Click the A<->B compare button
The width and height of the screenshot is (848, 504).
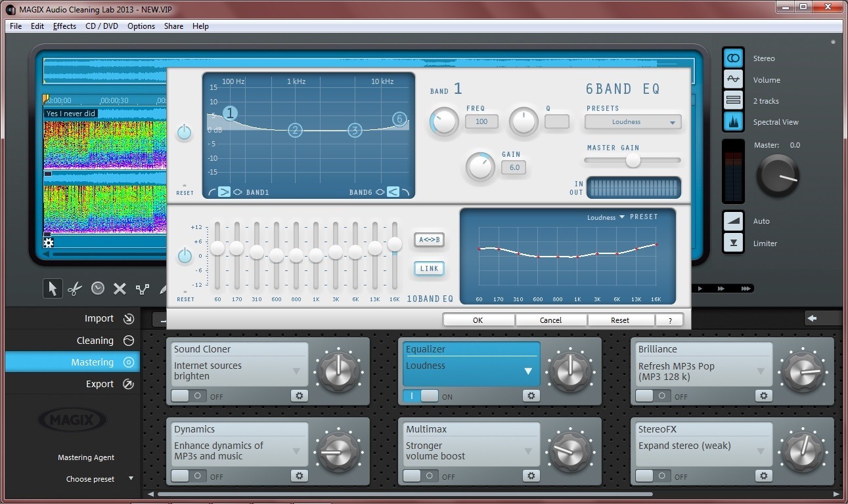pyautogui.click(x=429, y=240)
